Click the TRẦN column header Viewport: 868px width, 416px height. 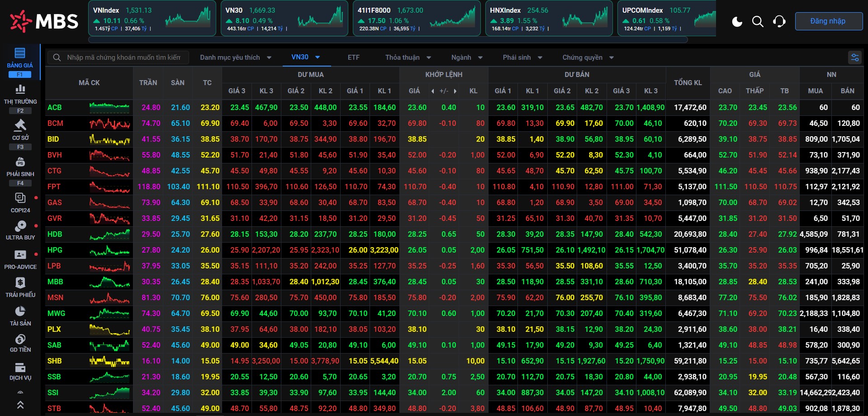(148, 83)
